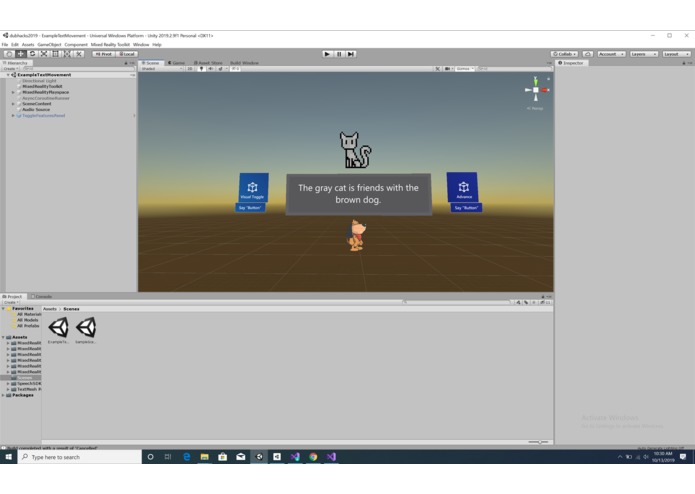Toggle 2D scene view mode
The width and height of the screenshot is (695, 494).
coord(190,69)
